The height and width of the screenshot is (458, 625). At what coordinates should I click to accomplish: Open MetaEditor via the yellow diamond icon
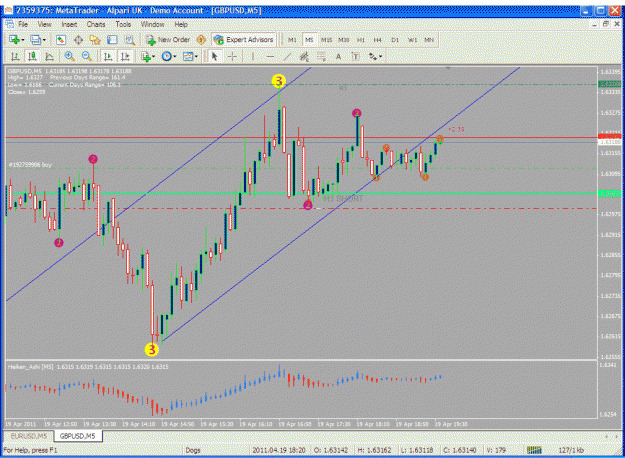202,40
